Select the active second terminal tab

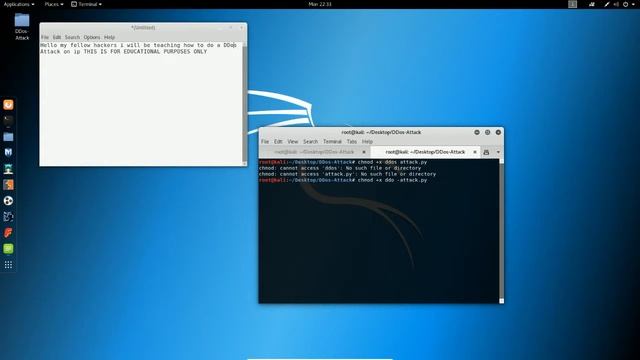(x=425, y=152)
